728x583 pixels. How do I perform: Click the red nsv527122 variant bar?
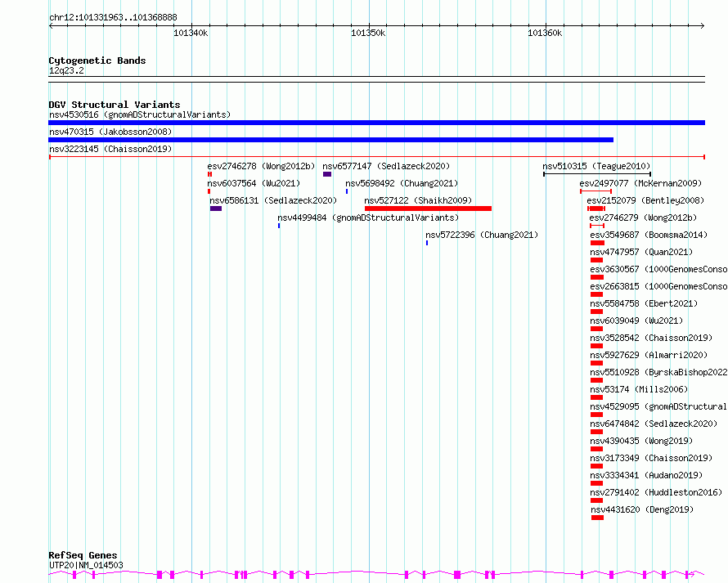point(428,209)
